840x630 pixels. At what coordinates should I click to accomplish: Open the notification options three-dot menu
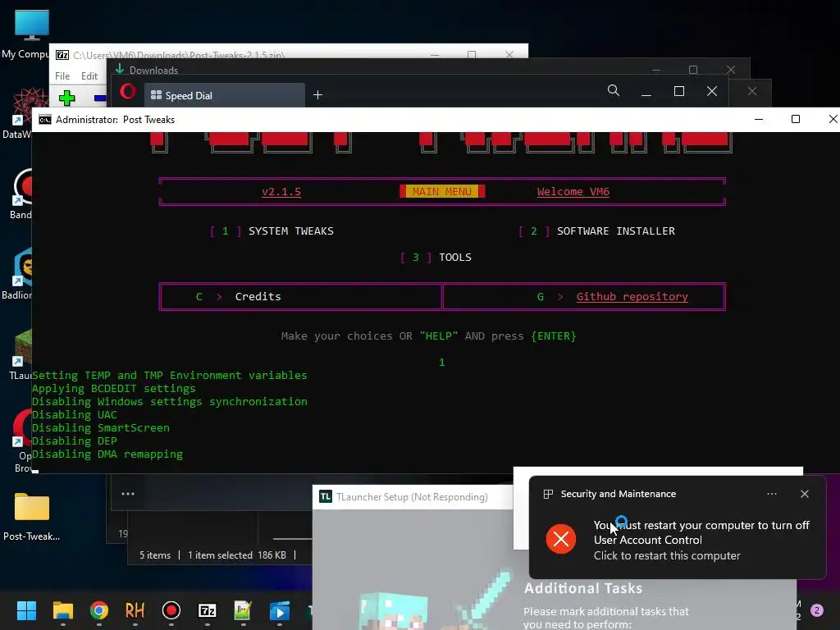pos(772,494)
